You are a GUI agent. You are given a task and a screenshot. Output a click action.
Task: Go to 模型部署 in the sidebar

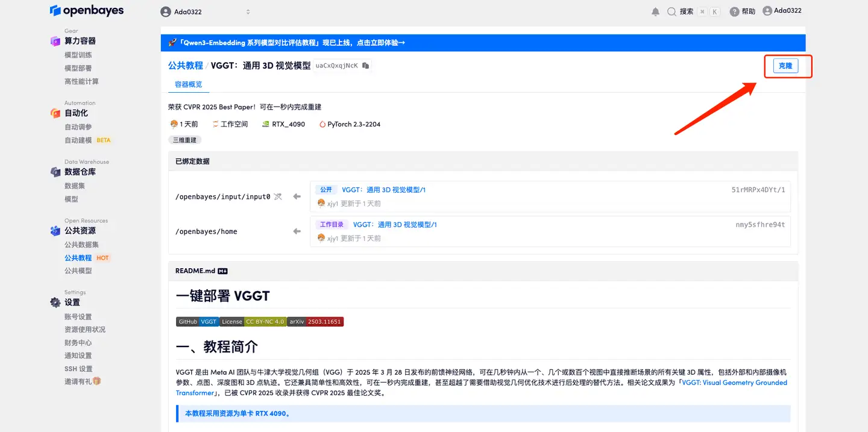pos(78,69)
